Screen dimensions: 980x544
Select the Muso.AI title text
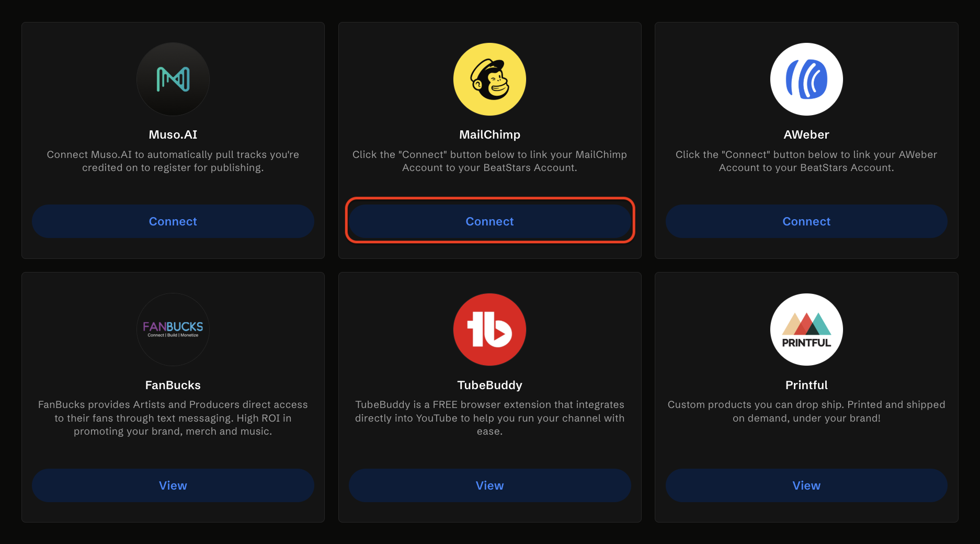173,134
